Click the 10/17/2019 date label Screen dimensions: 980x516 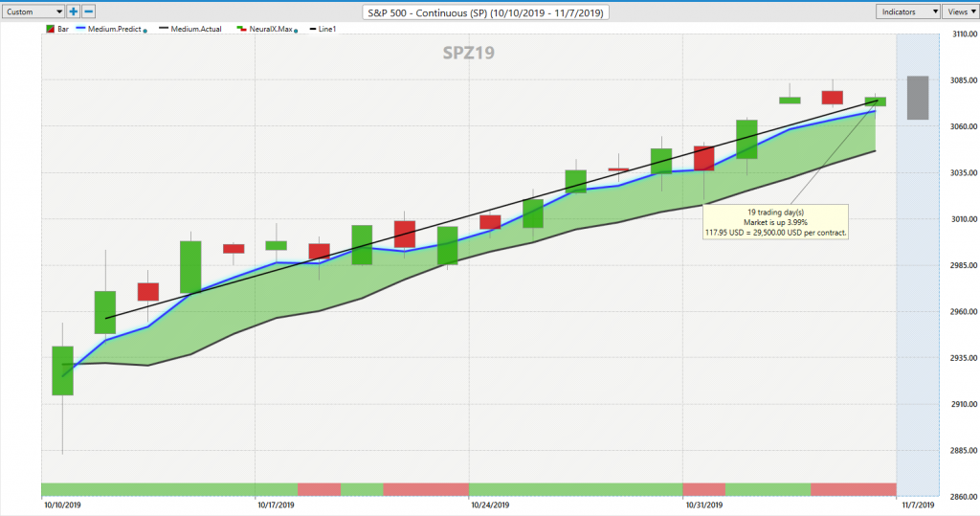click(x=276, y=505)
